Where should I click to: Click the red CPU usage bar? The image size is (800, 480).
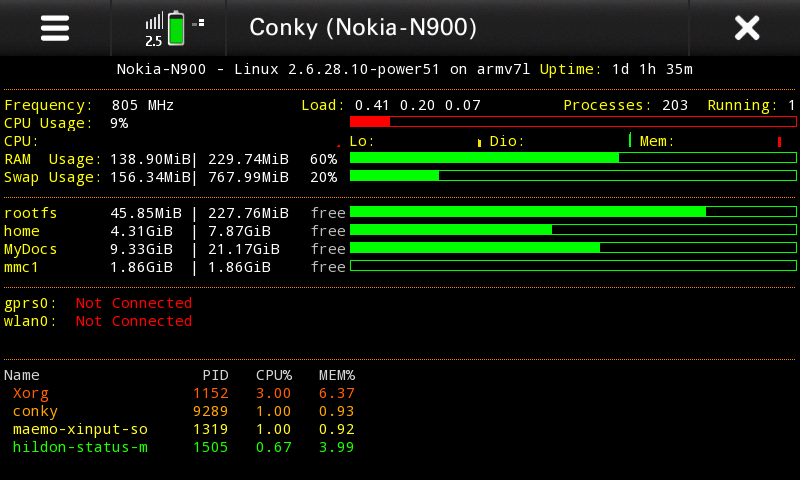[x=573, y=121]
